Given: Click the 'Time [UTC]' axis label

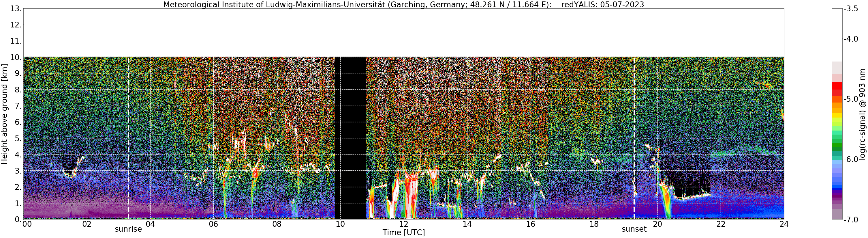Looking at the screenshot, I should [403, 233].
